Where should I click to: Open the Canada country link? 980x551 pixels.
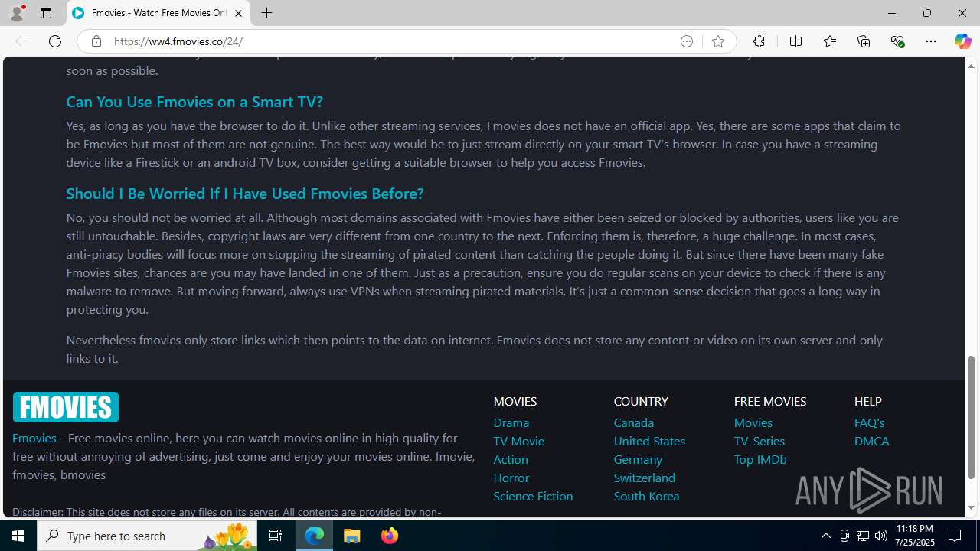click(634, 422)
